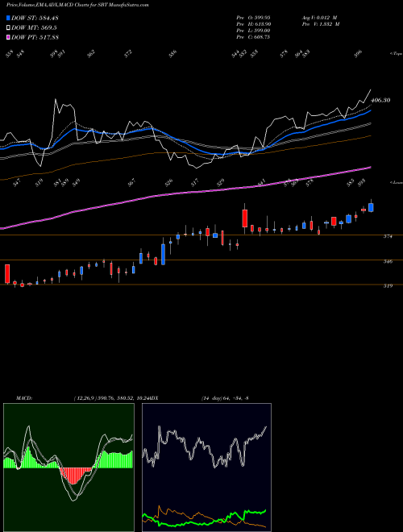Select the 'DOW MT: 569.5' legend text
403x532 pixels.
[x=34, y=28]
